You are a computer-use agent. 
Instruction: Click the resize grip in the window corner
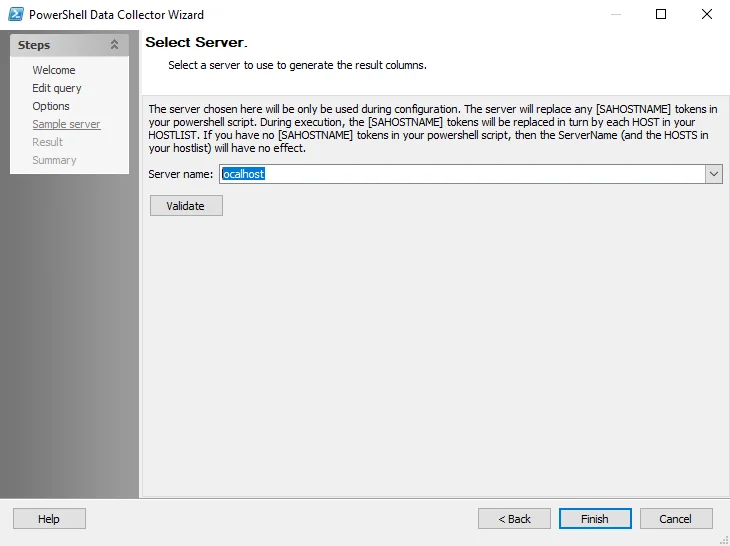click(723, 540)
